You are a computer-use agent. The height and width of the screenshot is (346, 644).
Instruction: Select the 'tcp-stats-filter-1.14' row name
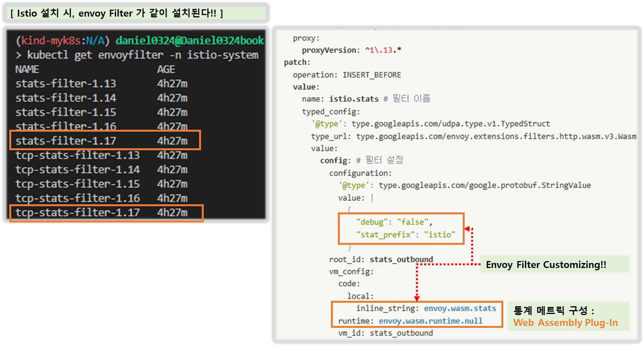pos(78,170)
